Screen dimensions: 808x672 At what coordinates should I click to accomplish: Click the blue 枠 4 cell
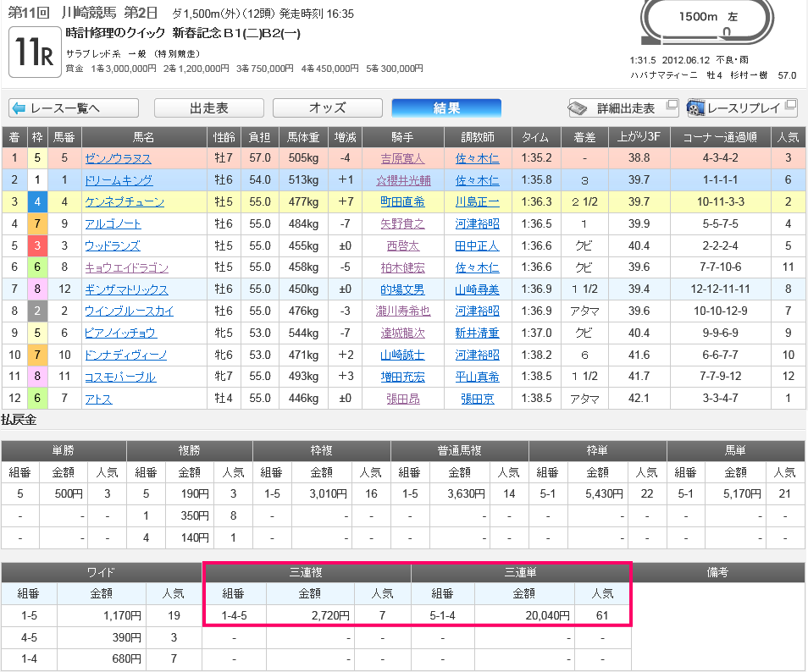coord(37,202)
